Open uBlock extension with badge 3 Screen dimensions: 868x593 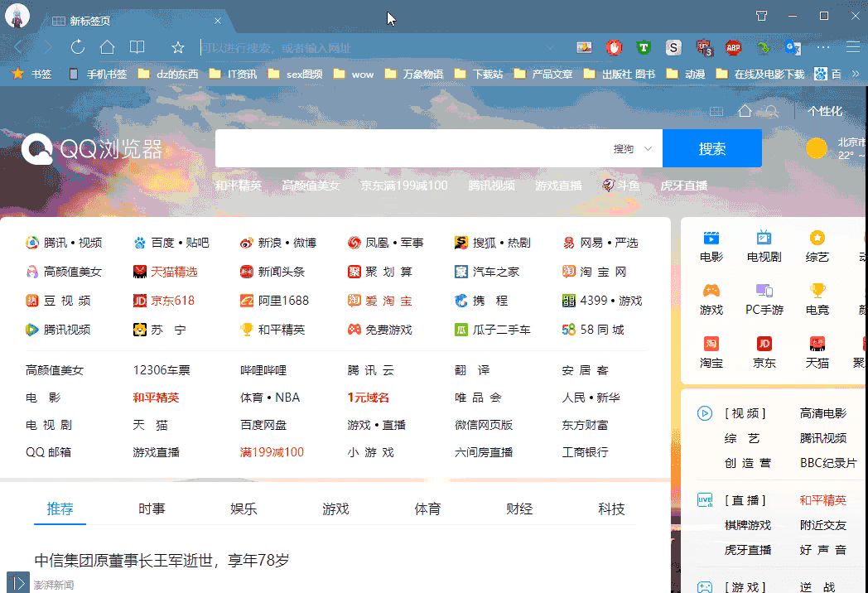pos(704,48)
